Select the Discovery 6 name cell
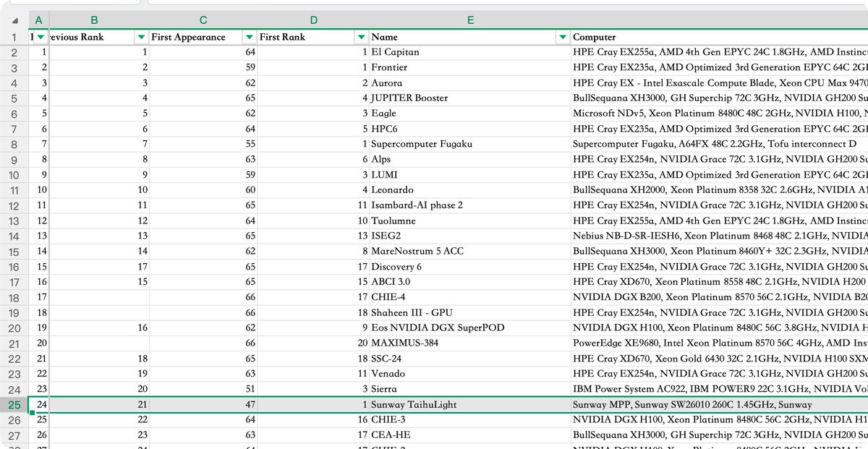868x449 pixels. click(x=470, y=267)
